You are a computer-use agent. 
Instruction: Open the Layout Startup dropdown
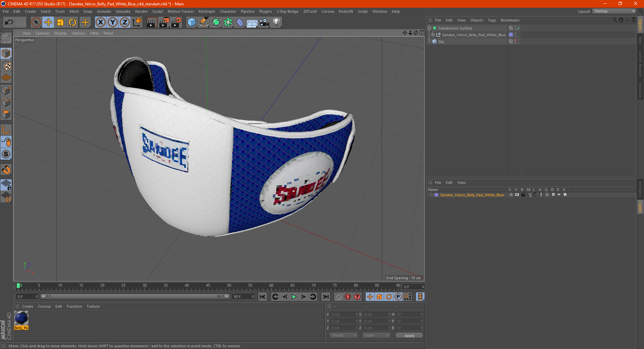[614, 11]
